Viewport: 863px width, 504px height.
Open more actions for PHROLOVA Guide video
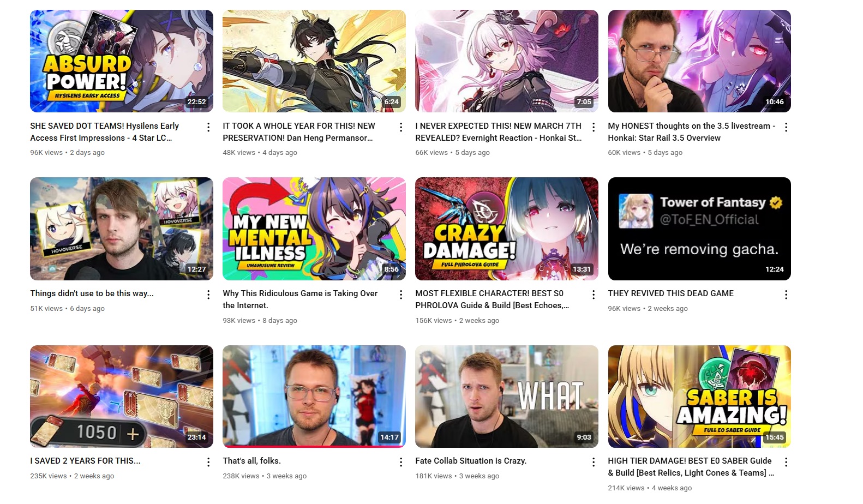tap(594, 295)
